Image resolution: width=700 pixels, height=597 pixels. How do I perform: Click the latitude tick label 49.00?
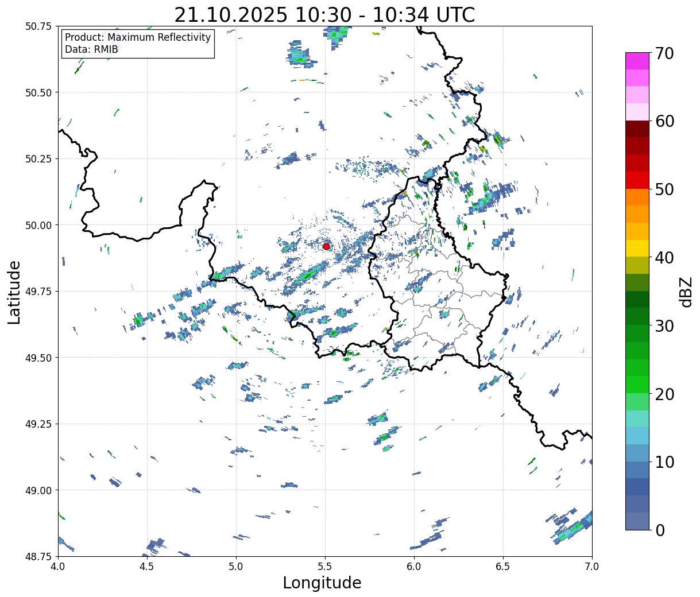(38, 490)
